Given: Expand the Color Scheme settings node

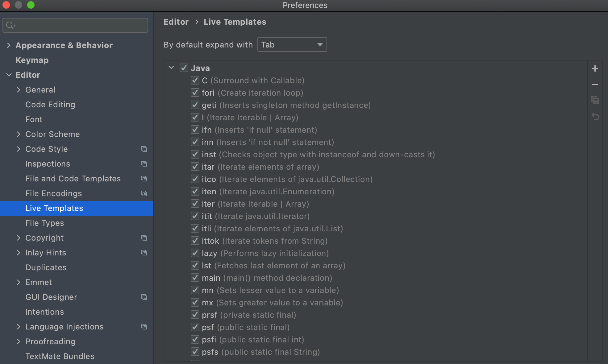Looking at the screenshot, I should tap(19, 134).
